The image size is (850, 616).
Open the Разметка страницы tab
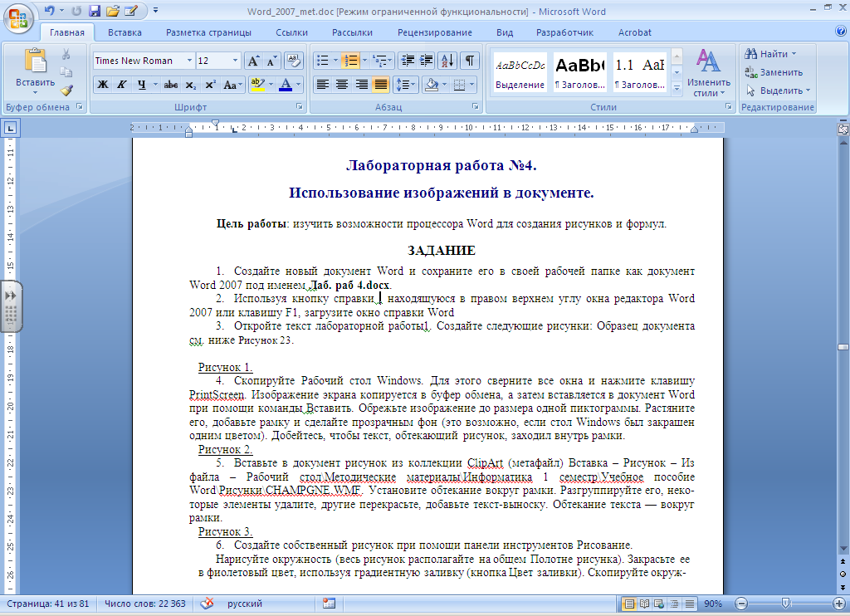click(x=208, y=32)
